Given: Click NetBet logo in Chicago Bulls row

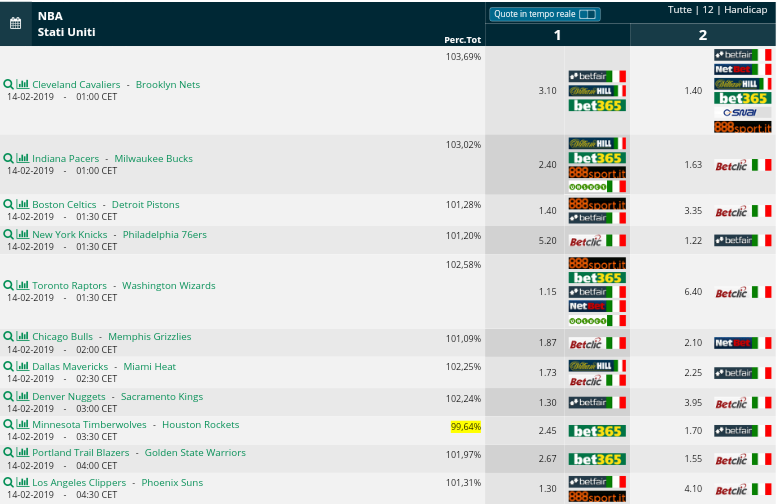Looking at the screenshot, I should click(x=743, y=343).
